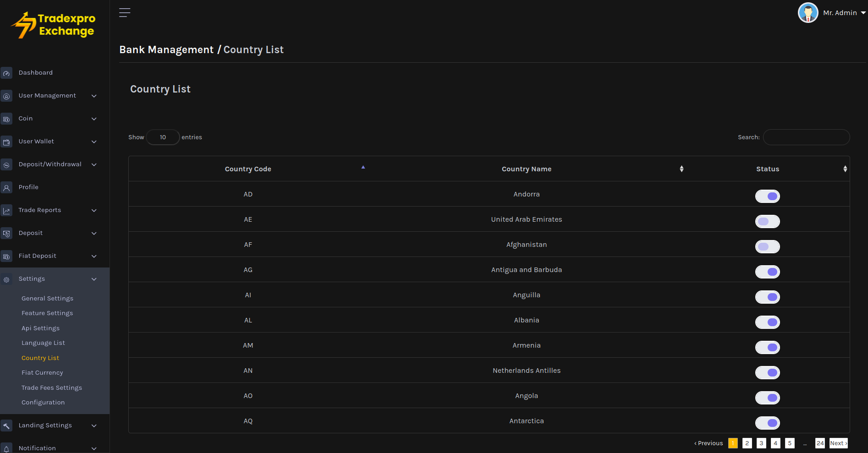
Task: Click the Coin sidebar icon
Action: (6, 119)
